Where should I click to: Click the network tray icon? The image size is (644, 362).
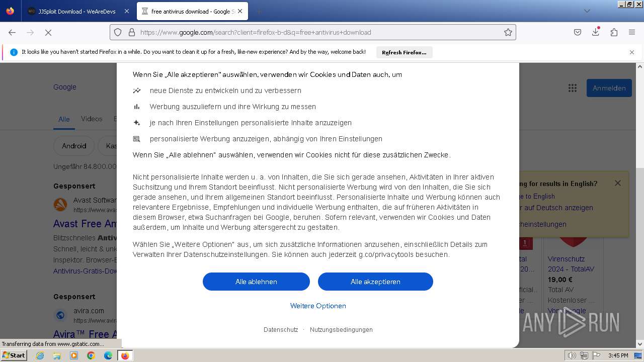click(x=584, y=355)
